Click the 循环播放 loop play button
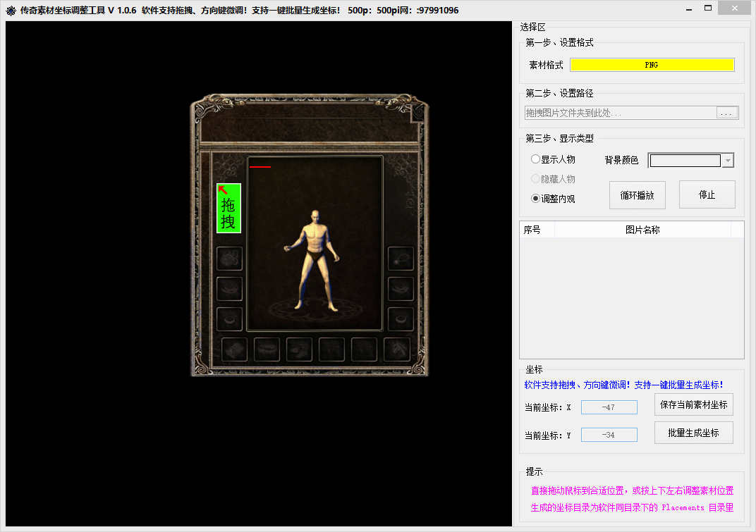 (x=637, y=195)
